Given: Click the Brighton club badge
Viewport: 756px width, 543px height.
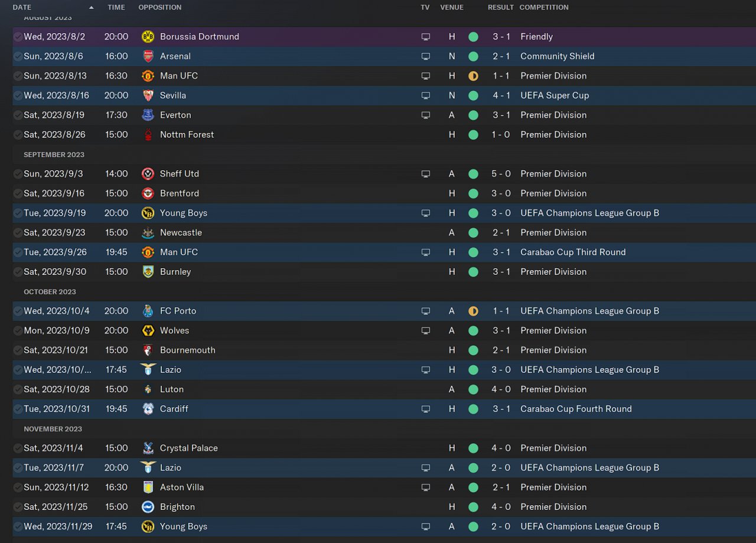Looking at the screenshot, I should click(x=148, y=507).
